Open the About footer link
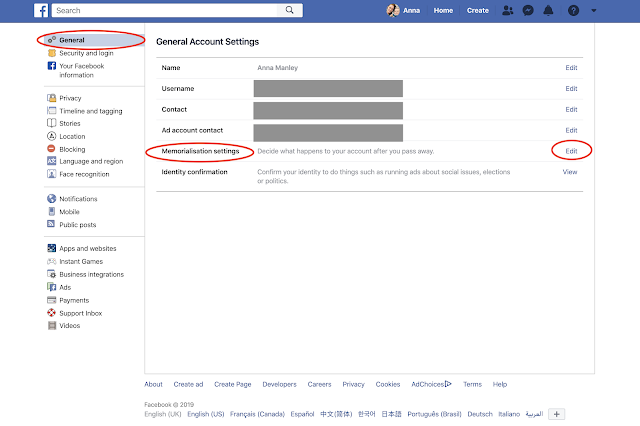 tap(153, 384)
